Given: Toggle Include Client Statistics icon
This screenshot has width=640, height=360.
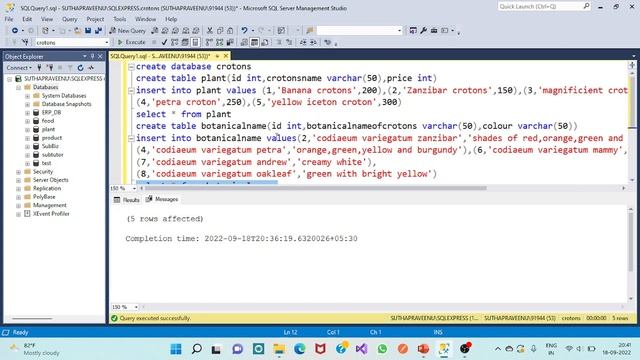Looking at the screenshot, I should 230,42.
